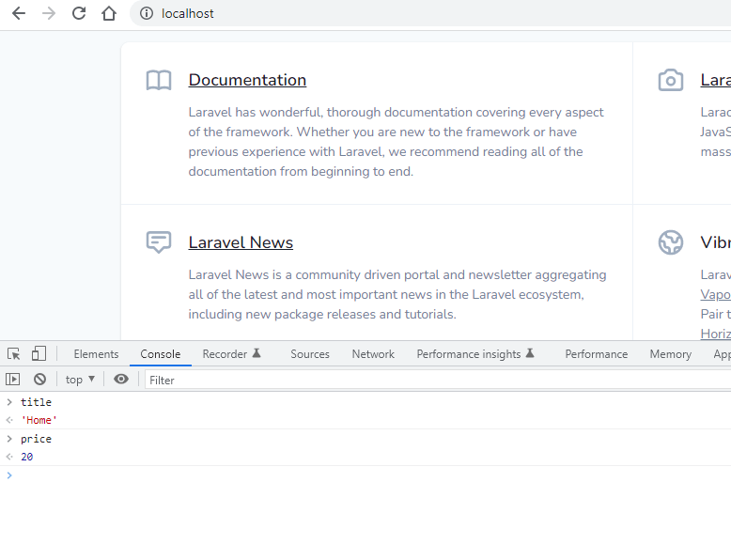The height and width of the screenshot is (560, 731).
Task: Click the browser forward arrow
Action: pos(49,13)
